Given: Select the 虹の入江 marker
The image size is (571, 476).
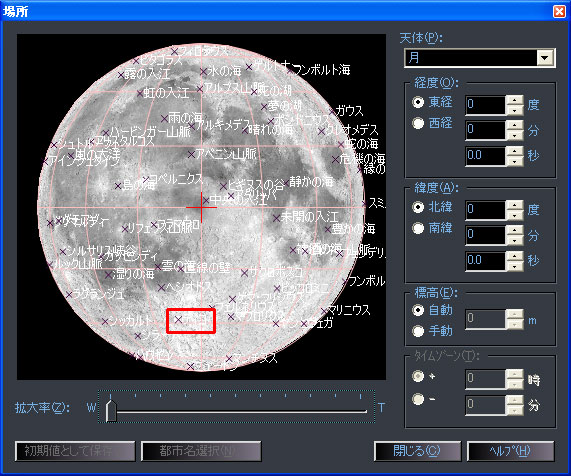Looking at the screenshot, I should [139, 94].
